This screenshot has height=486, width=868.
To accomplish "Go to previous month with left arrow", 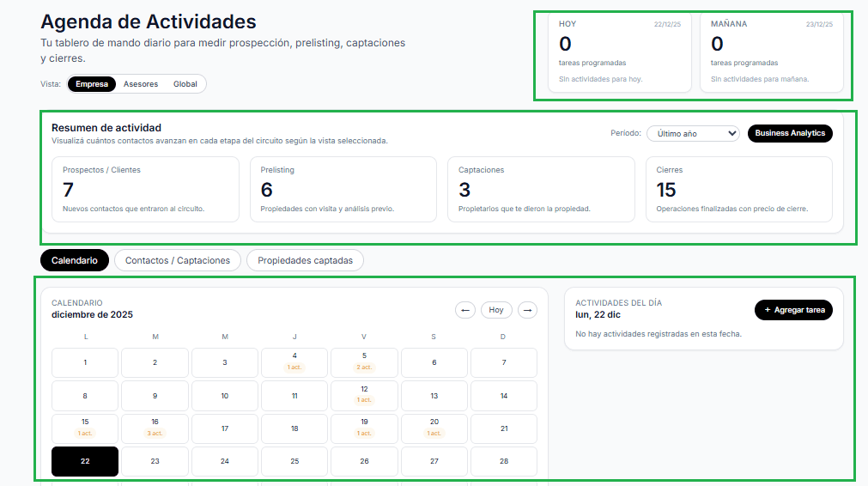I will (465, 310).
